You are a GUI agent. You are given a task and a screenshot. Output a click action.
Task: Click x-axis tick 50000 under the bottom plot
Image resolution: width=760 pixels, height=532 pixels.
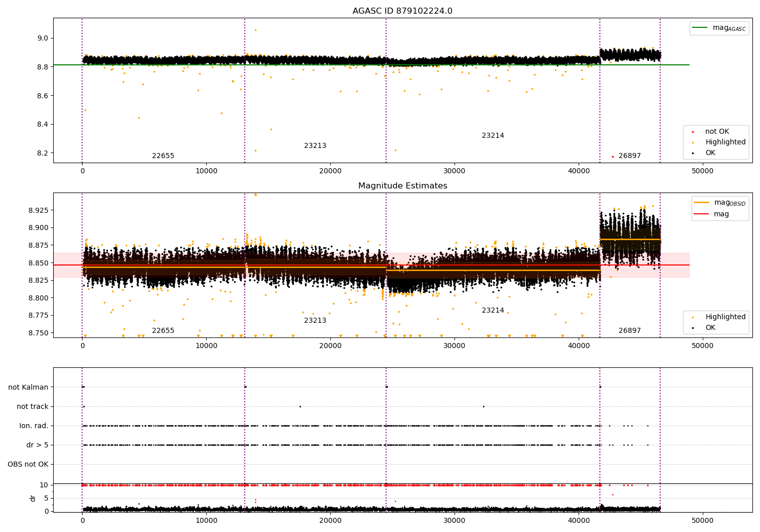point(703,521)
